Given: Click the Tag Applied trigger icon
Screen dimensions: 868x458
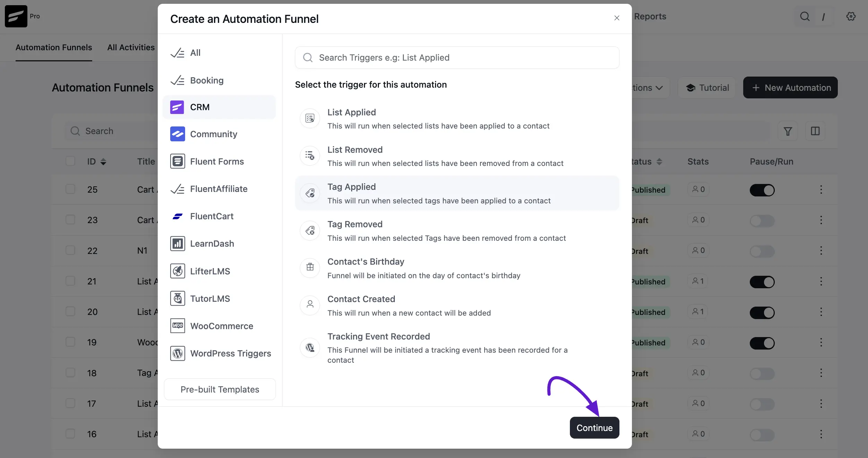Looking at the screenshot, I should coord(310,193).
